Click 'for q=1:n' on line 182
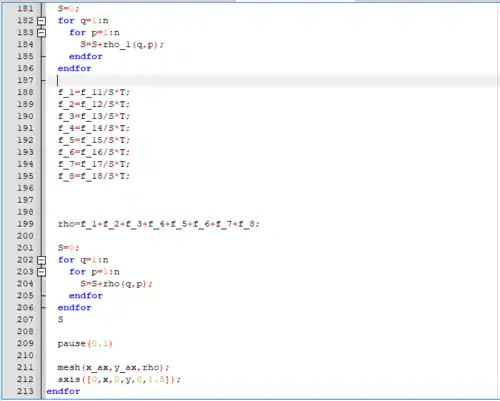Screen dimensions: 500x401 click(83, 21)
